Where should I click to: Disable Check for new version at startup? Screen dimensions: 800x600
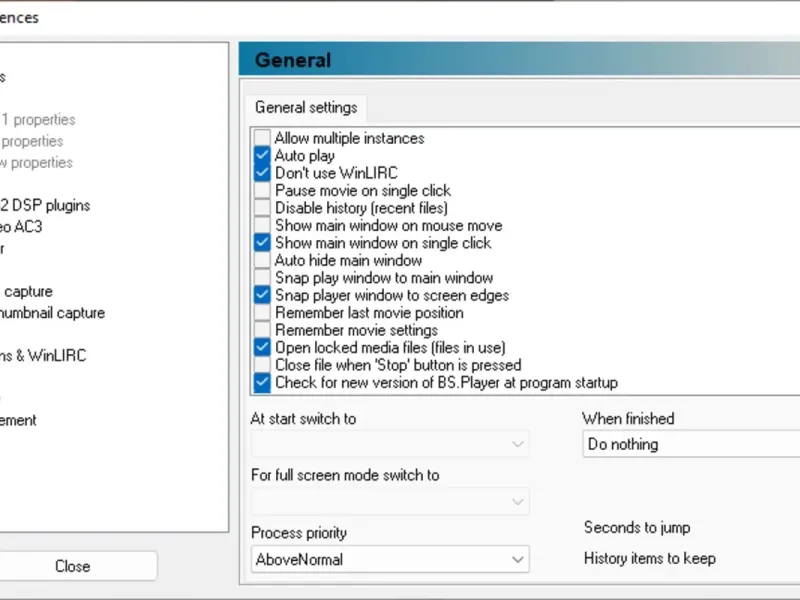[262, 383]
